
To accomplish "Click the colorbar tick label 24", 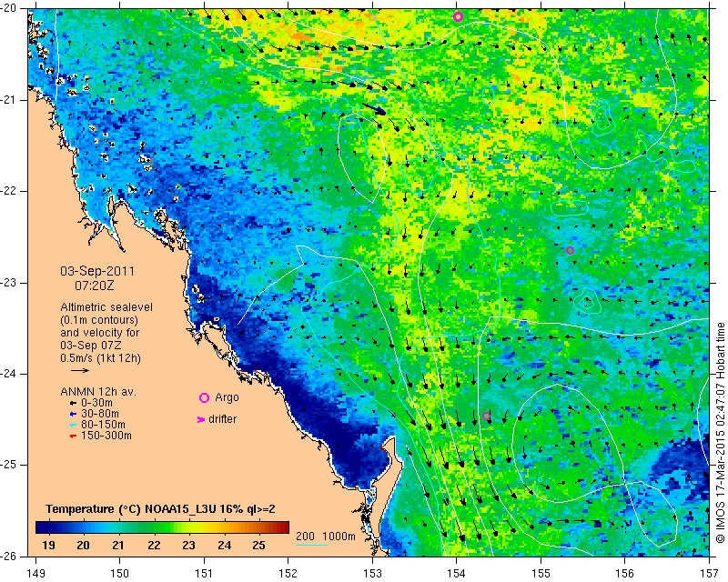I will (x=224, y=545).
